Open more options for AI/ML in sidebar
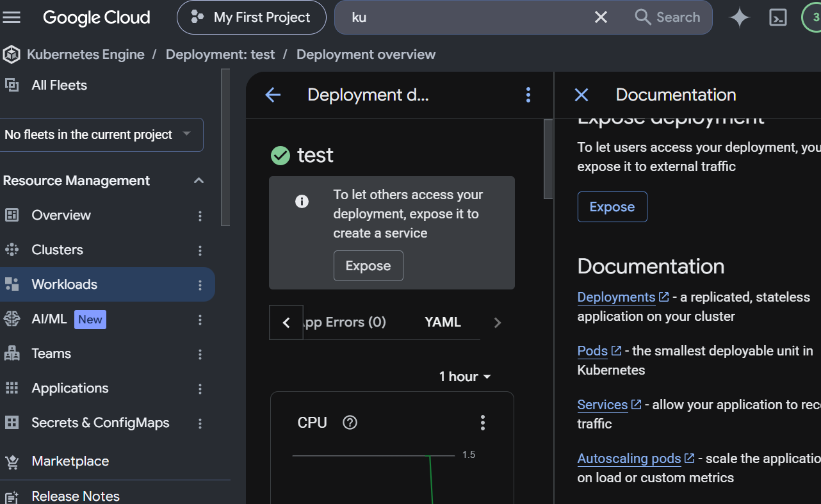 (x=200, y=320)
